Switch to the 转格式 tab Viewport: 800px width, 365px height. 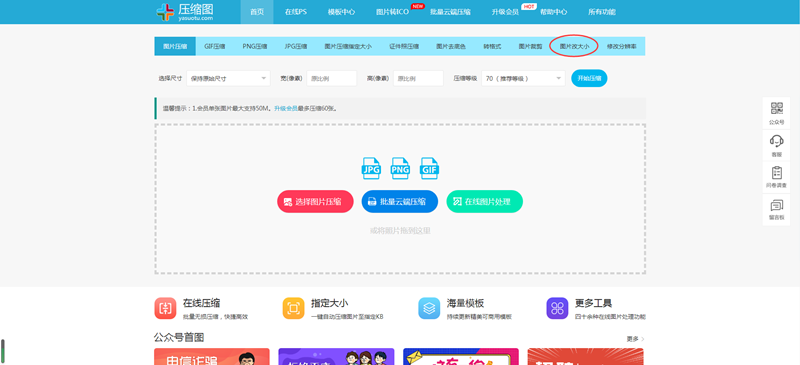click(492, 46)
